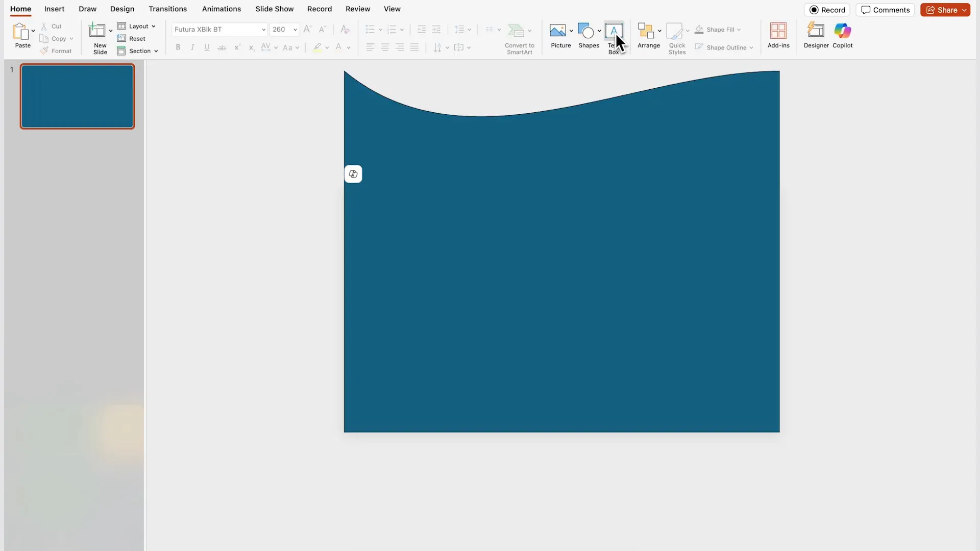The image size is (980, 551).
Task: Justify text alignment
Action: coord(414,47)
